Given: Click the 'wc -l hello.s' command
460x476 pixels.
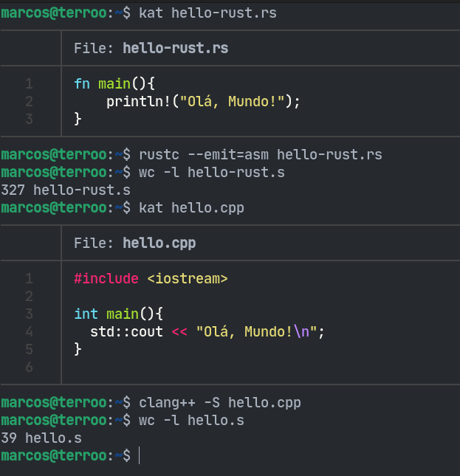Looking at the screenshot, I should coord(191,421).
